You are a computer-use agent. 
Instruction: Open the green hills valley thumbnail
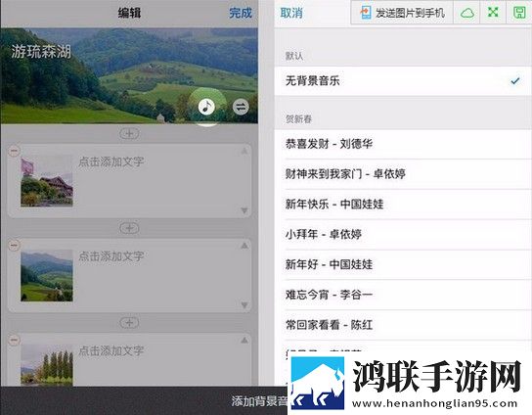tap(47, 276)
